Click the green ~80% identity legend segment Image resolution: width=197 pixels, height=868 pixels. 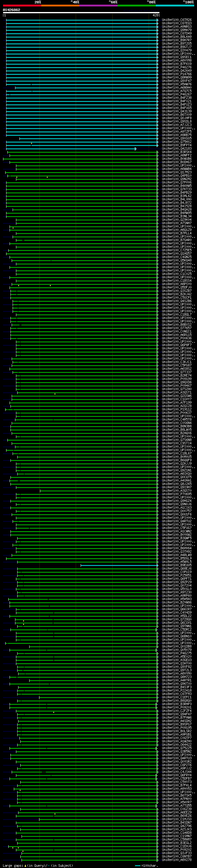(x=137, y=6)
